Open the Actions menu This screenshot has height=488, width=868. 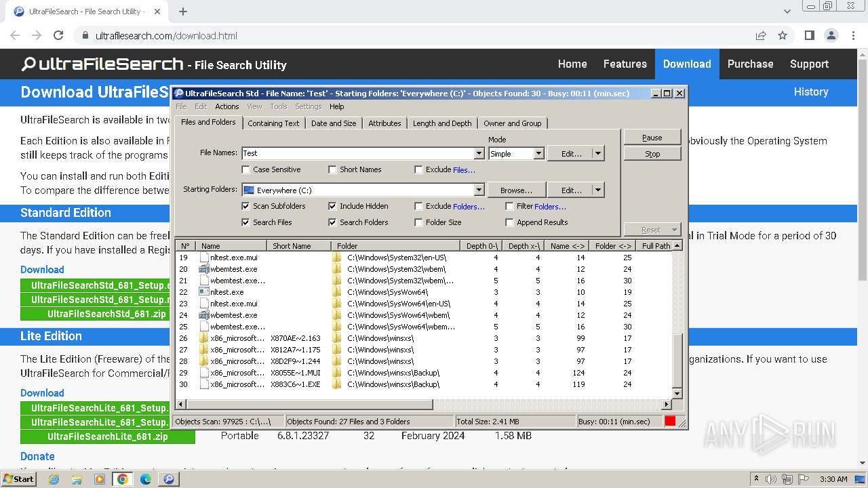(x=226, y=106)
